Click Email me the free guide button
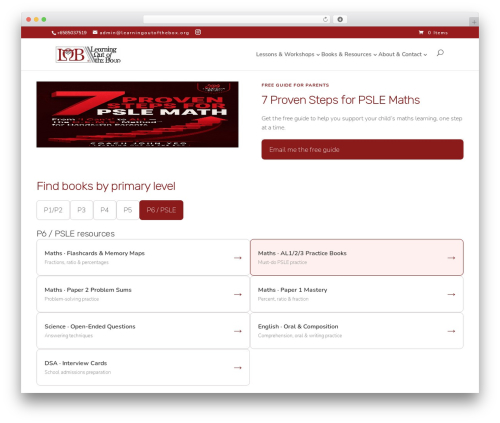The height and width of the screenshot is (423, 500). [x=362, y=150]
